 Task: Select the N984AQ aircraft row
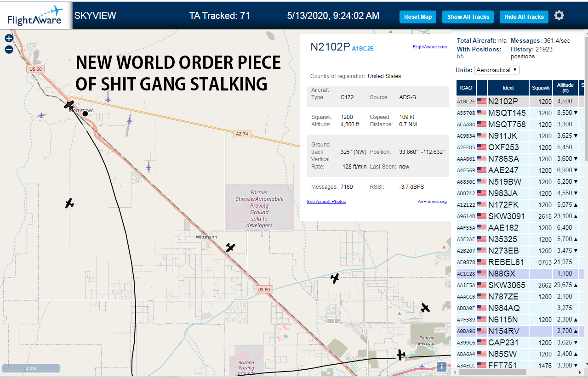[x=520, y=308]
